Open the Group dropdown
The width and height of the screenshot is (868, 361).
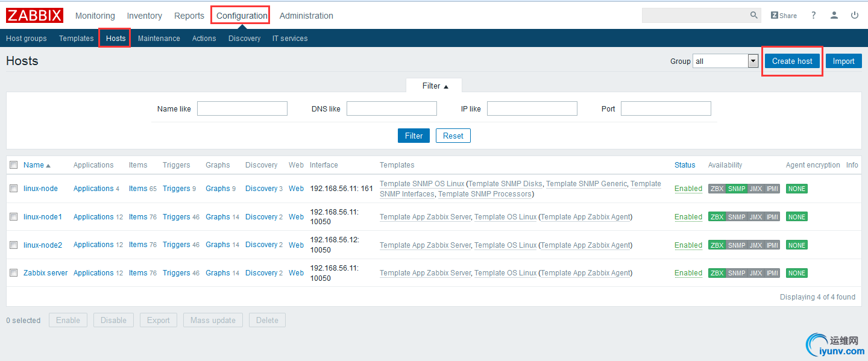725,61
